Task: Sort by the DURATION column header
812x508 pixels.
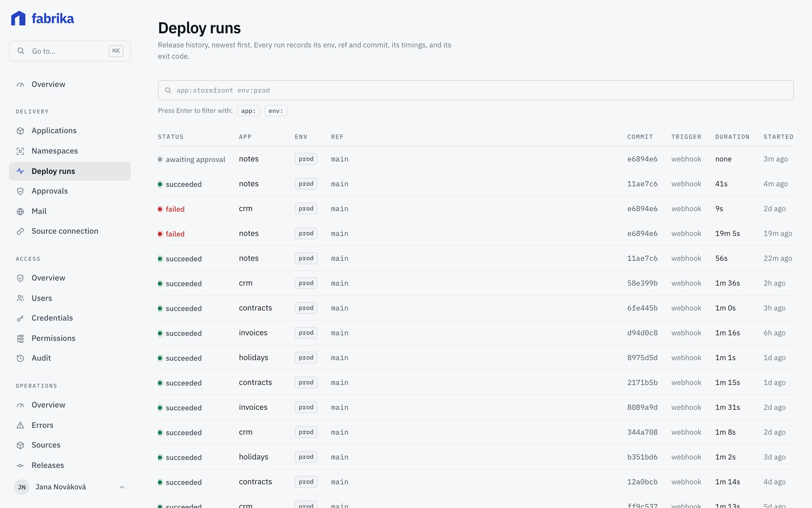Action: point(732,137)
